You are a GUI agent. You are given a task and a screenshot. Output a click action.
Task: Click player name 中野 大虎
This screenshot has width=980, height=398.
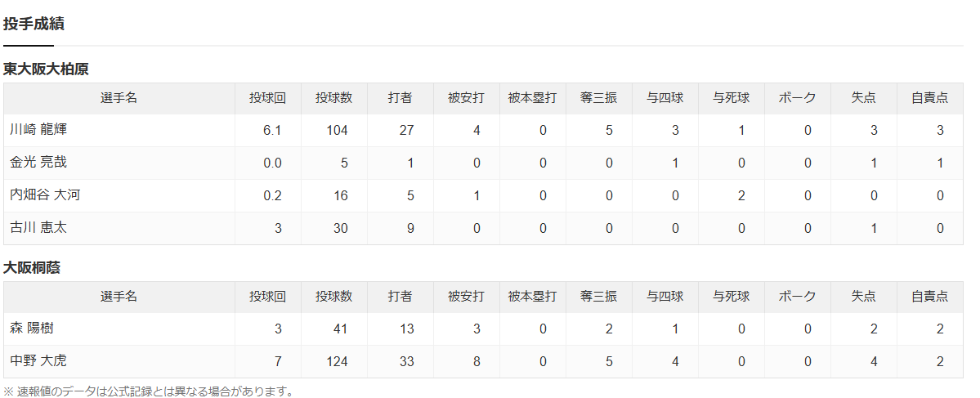coord(38,361)
